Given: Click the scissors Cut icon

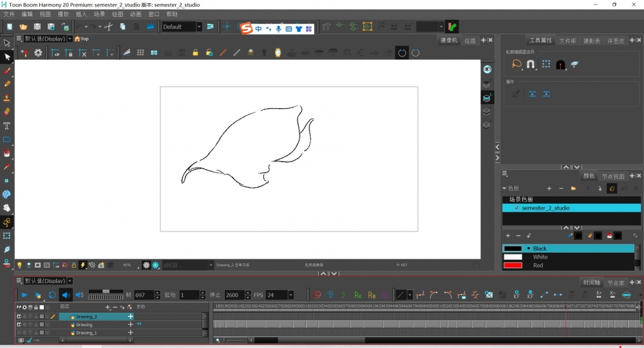Looking at the screenshot, I should [x=108, y=27].
